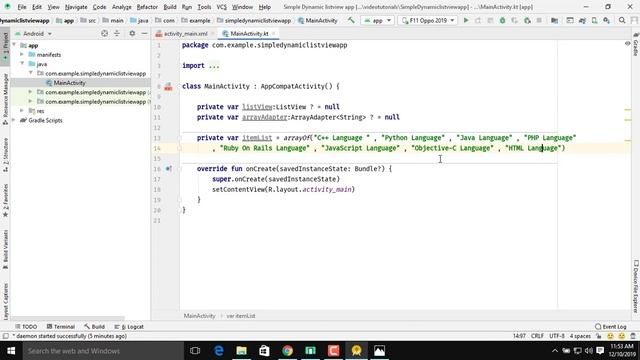Viewport: 640px width, 360px height.
Task: Open the Refactor menu
Action: pos(147,7)
